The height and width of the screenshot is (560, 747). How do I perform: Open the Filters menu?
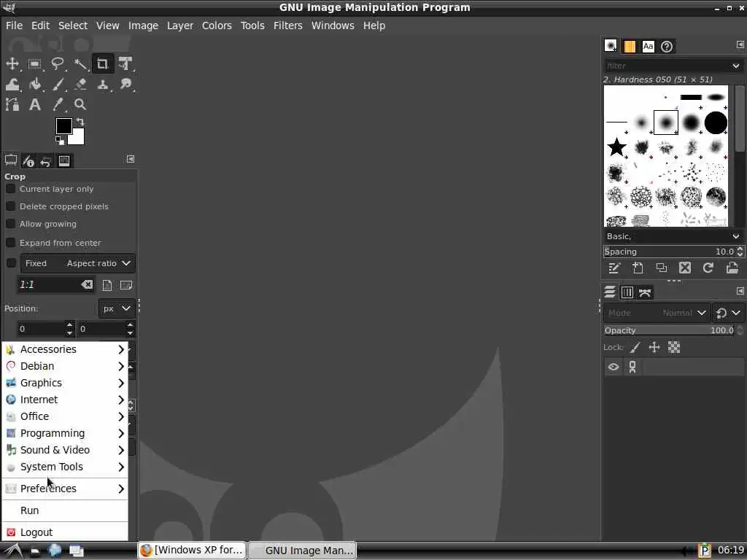pos(287,26)
